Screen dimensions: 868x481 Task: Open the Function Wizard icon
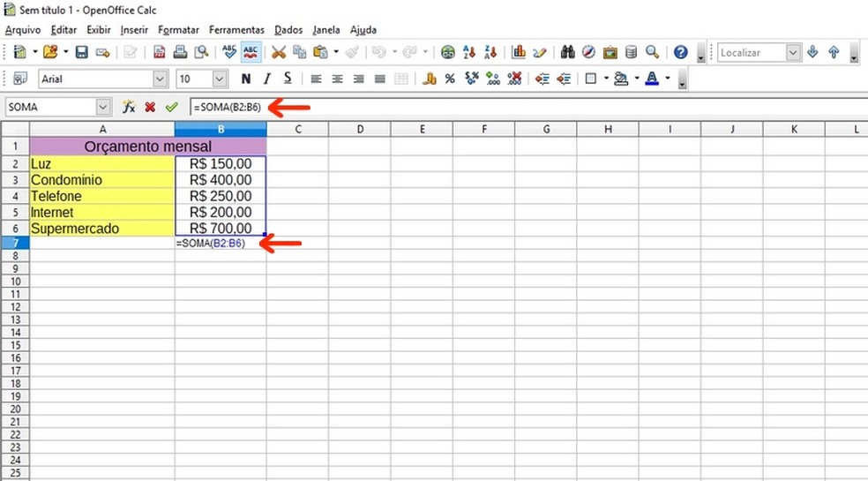129,107
